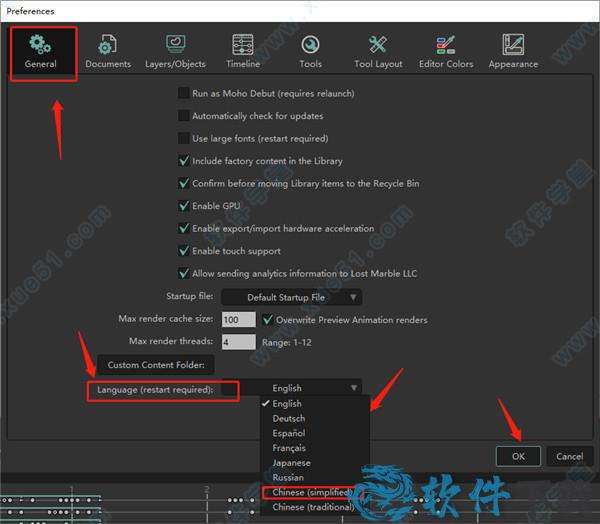
Task: Open the Documents preferences icon
Action: point(107,45)
